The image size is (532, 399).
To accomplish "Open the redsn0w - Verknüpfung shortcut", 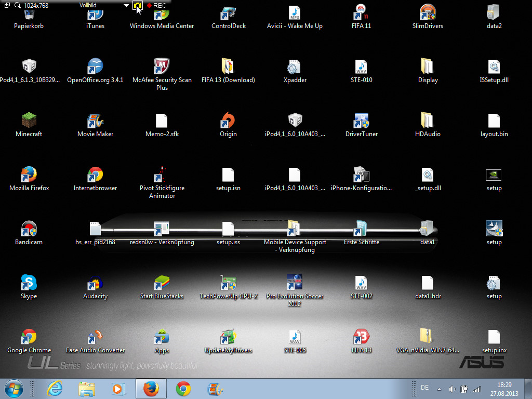I will click(x=162, y=233).
